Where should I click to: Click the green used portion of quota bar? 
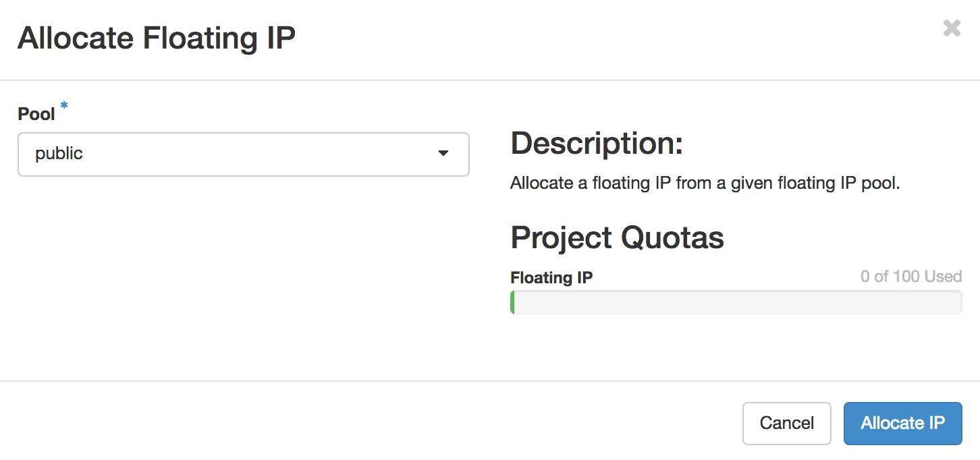coord(513,302)
